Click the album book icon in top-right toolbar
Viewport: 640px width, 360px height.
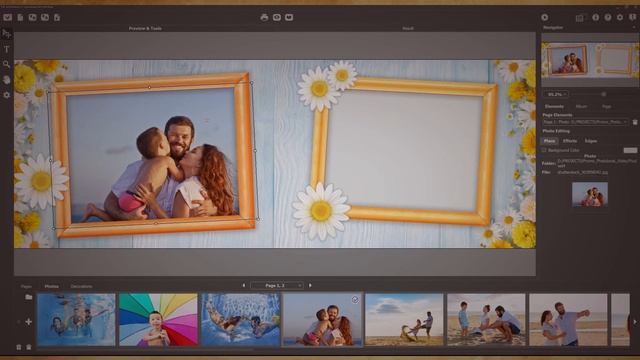tap(580, 18)
